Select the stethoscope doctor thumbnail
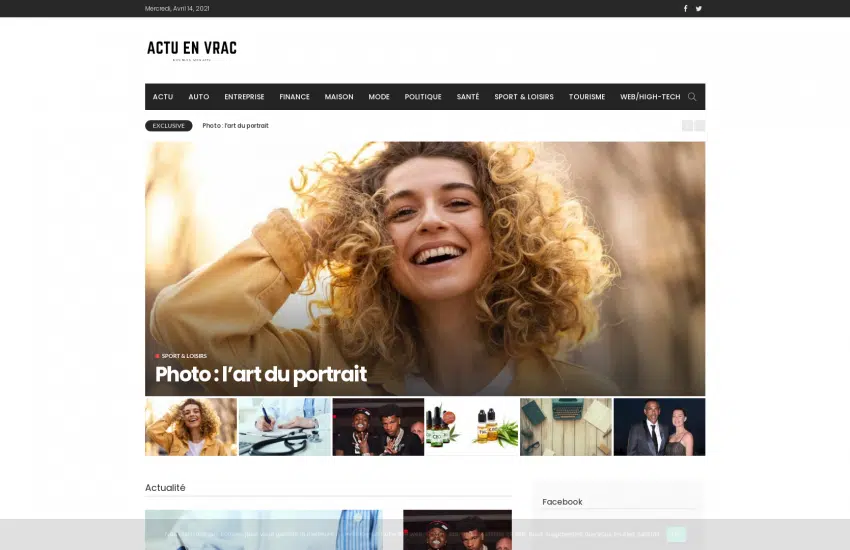The image size is (850, 550). (x=284, y=427)
